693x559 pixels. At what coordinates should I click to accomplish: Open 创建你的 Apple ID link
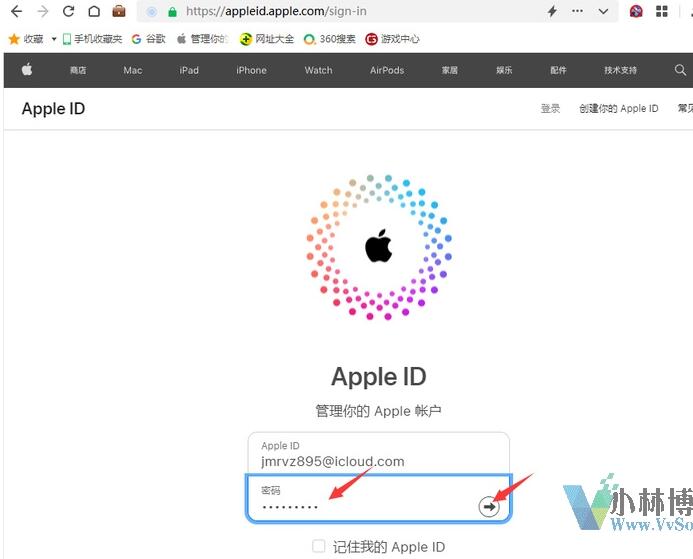tap(619, 108)
